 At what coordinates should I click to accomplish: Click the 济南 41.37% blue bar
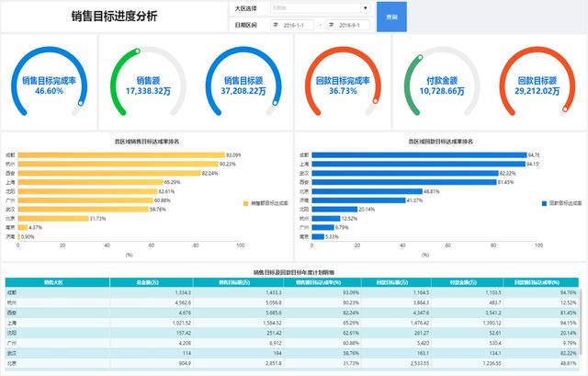pos(359,200)
